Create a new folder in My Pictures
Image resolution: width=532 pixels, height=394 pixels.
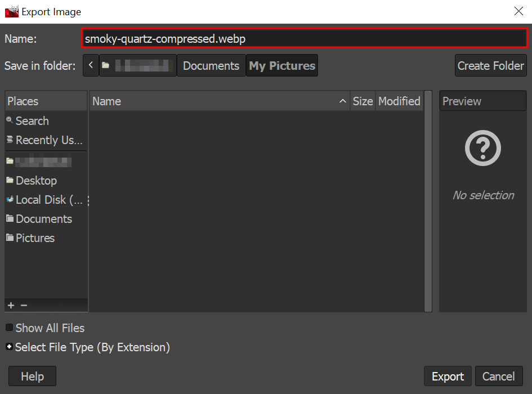pos(490,65)
